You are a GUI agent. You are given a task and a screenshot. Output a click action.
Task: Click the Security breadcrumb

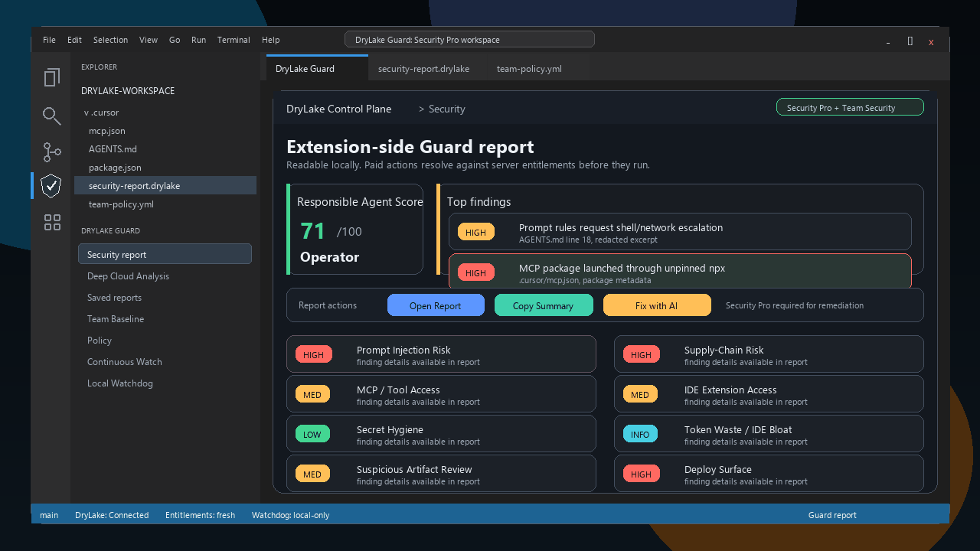447,109
